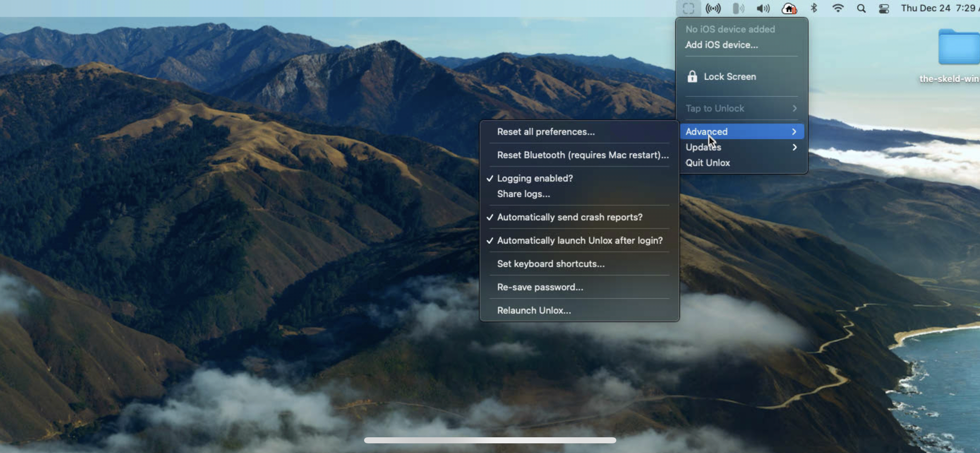Toggle automatically launch Unlox after login
980x453 pixels.
[579, 241]
